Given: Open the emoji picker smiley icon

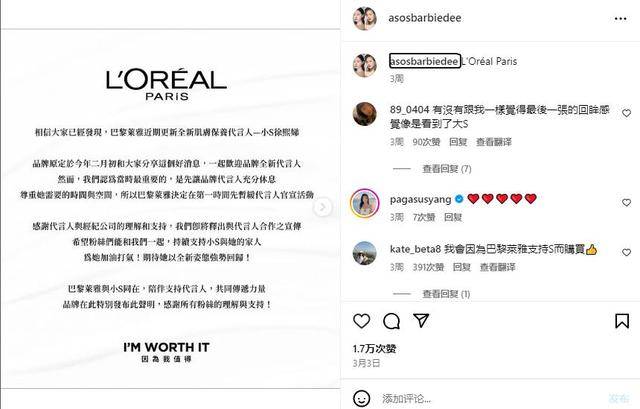Looking at the screenshot, I should click(362, 398).
